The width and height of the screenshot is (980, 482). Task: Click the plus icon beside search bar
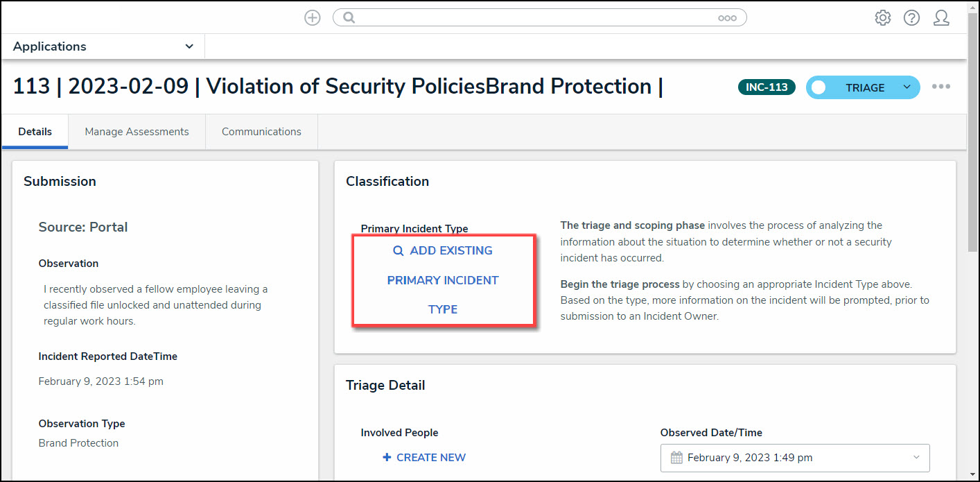(x=313, y=18)
